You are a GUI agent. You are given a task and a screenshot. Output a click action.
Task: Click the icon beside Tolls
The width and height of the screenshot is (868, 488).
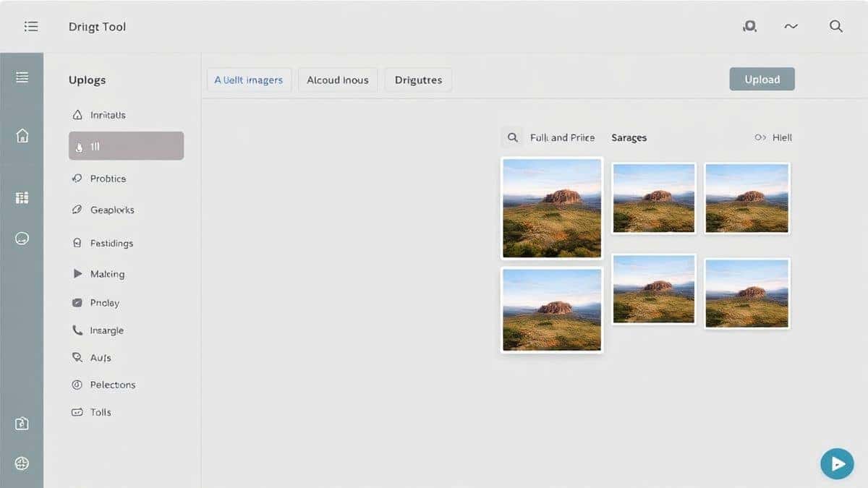[77, 412]
